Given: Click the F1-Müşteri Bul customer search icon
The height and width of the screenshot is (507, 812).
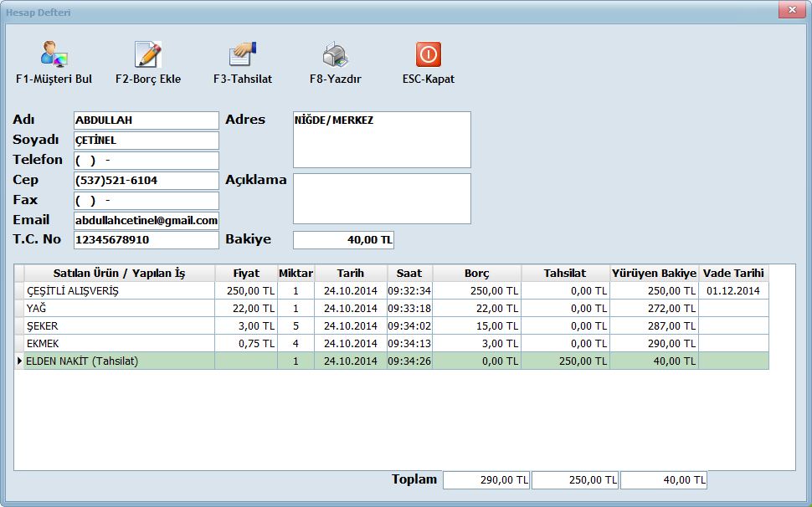Looking at the screenshot, I should tap(54, 55).
